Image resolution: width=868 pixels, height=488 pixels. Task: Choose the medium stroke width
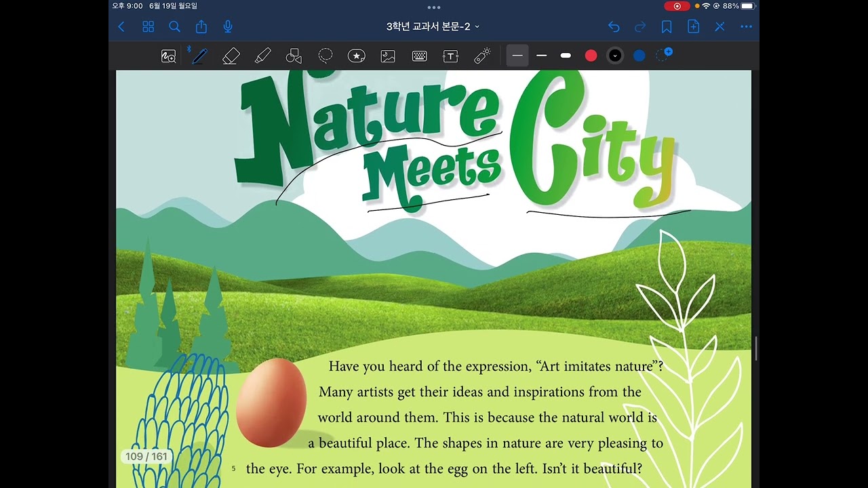(541, 56)
